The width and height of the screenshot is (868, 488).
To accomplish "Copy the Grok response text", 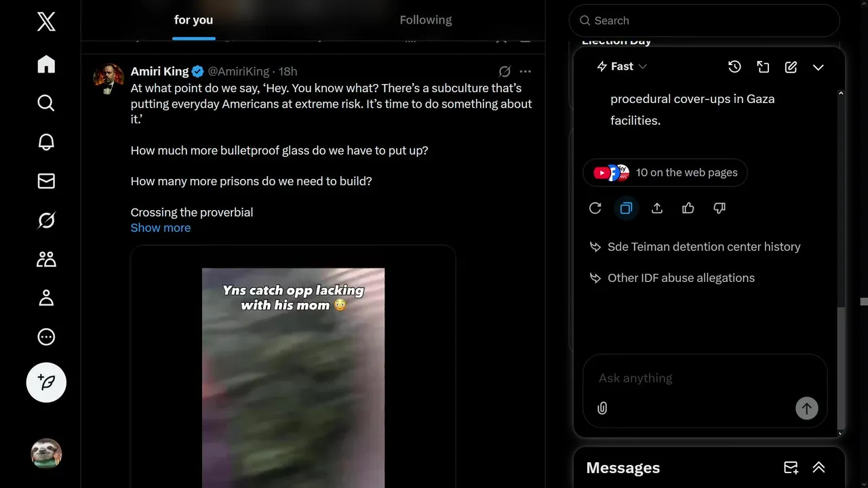I will click(x=626, y=208).
